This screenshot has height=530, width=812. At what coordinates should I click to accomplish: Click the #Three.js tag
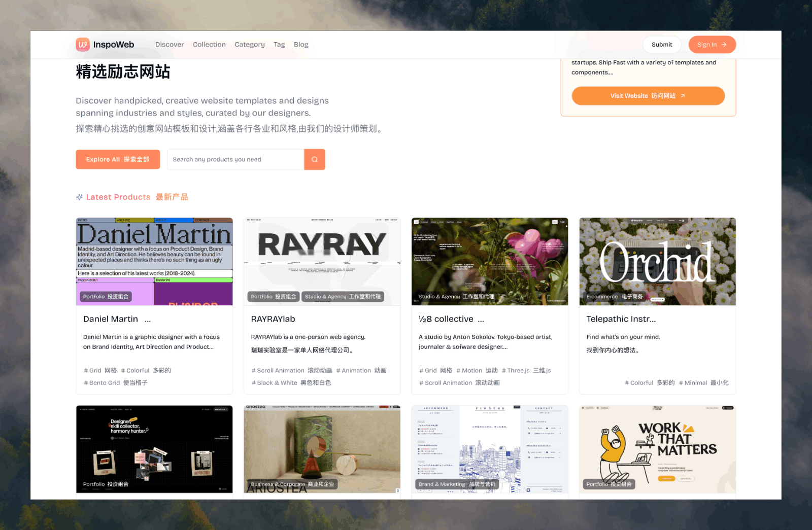(x=526, y=371)
